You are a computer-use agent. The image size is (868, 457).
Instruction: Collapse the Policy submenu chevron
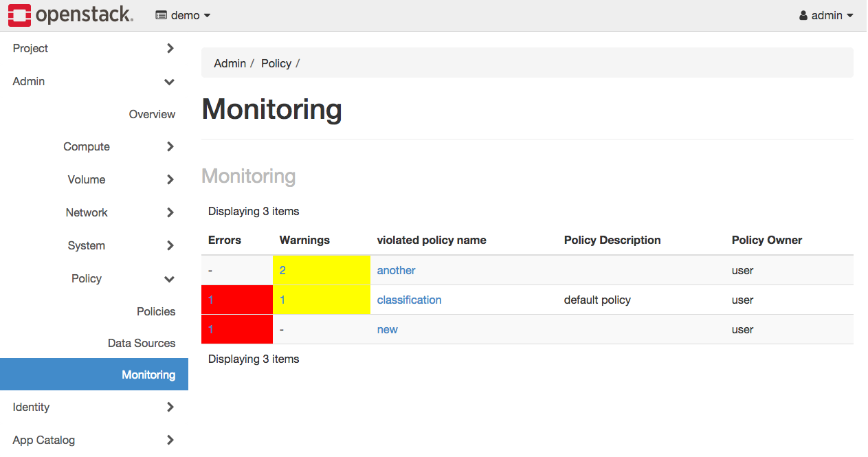pyautogui.click(x=170, y=279)
